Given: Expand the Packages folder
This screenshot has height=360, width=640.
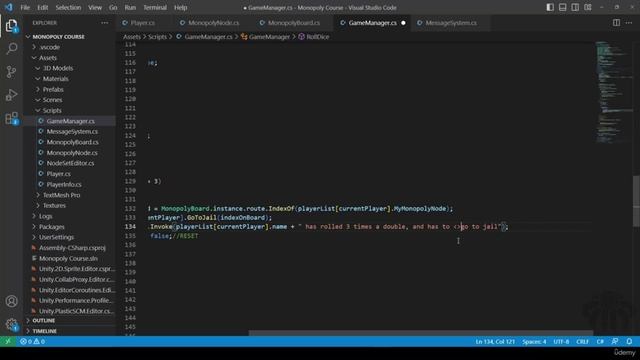Looking at the screenshot, I should pos(51,227).
